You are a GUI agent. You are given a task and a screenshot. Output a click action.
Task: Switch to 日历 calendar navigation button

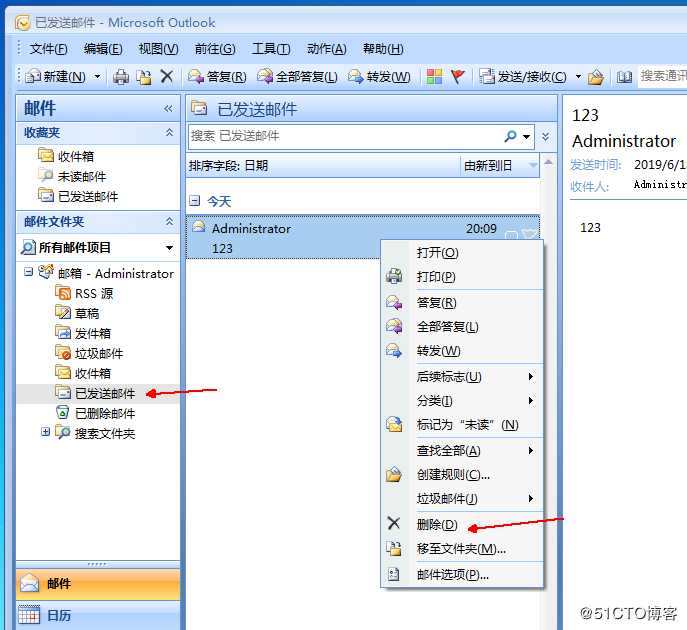pyautogui.click(x=98, y=615)
